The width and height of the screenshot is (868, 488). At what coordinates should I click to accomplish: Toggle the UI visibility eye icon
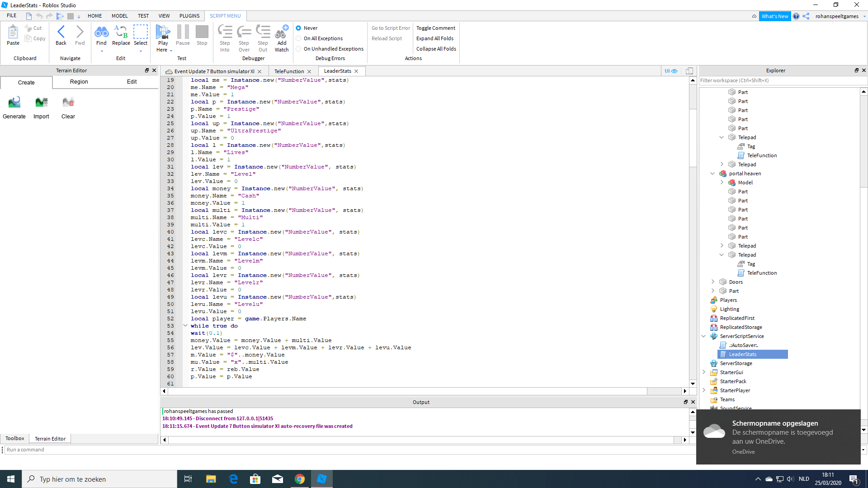tap(671, 71)
